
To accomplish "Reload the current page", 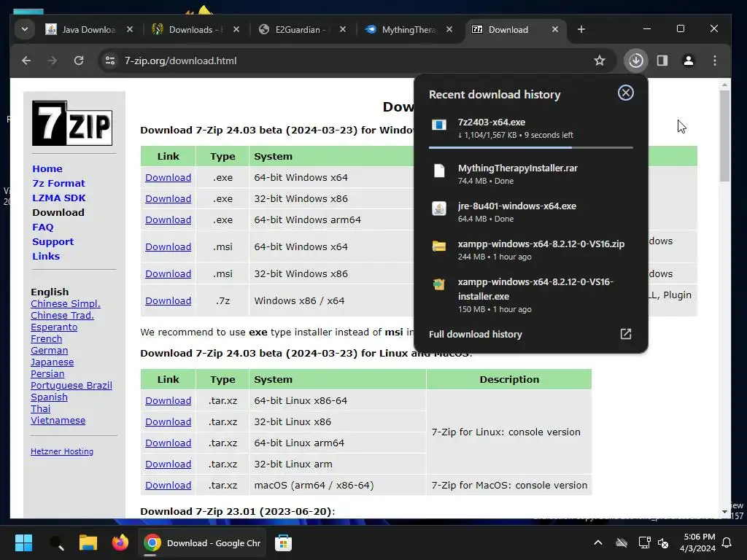I will click(x=79, y=61).
